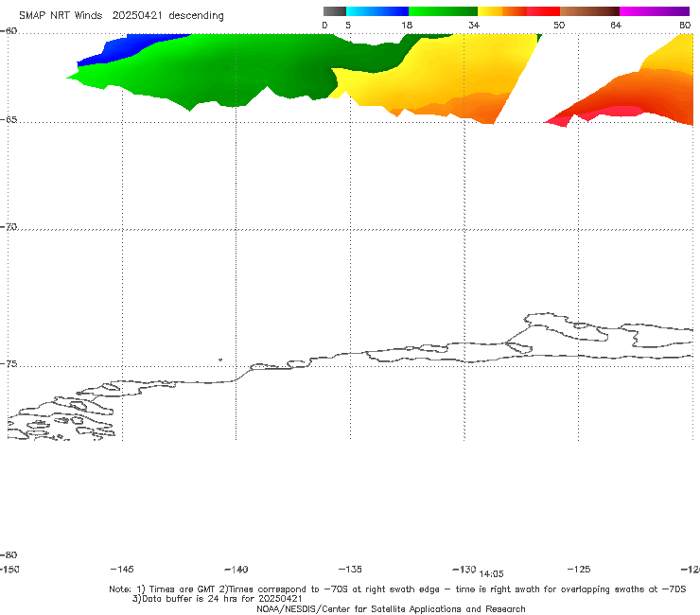Click the "-145" longitude label
This screenshot has height=615, width=700.
pyautogui.click(x=122, y=570)
